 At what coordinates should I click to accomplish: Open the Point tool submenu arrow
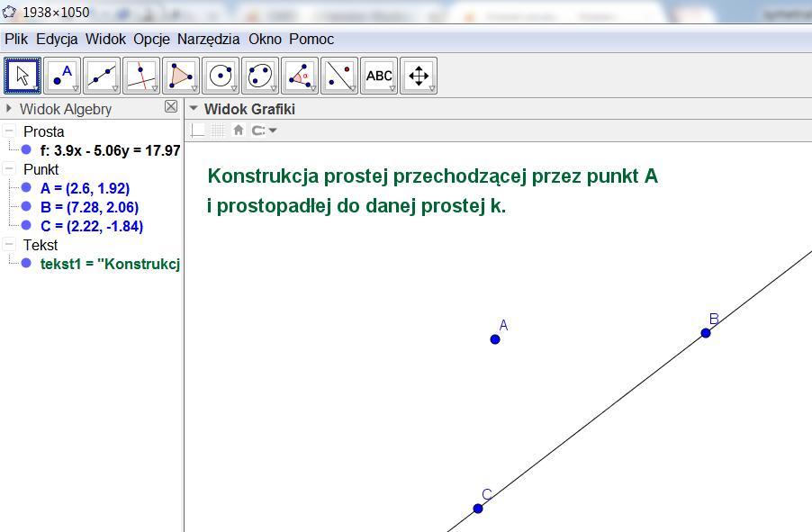point(76,88)
